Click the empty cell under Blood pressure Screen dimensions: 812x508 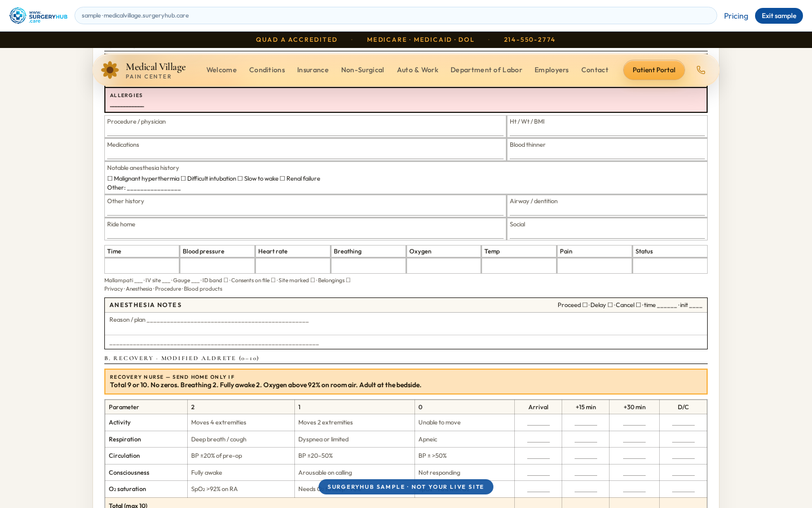click(218, 266)
